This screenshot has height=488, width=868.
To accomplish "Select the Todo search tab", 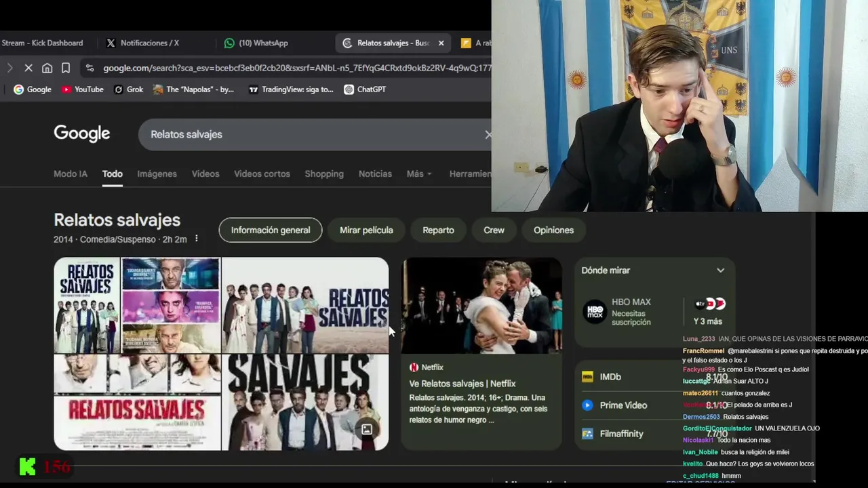I will pyautogui.click(x=113, y=174).
